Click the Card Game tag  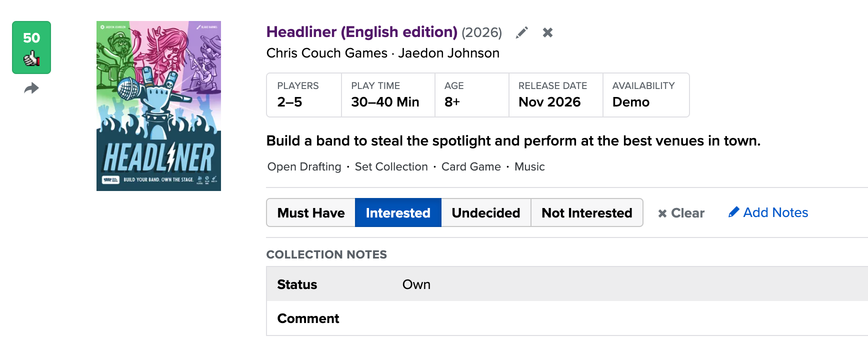[471, 166]
